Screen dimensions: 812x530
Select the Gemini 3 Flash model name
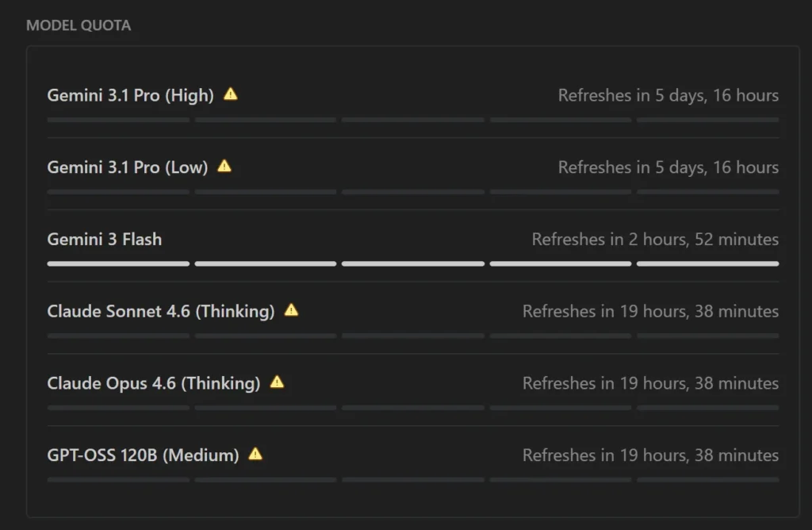pos(105,239)
